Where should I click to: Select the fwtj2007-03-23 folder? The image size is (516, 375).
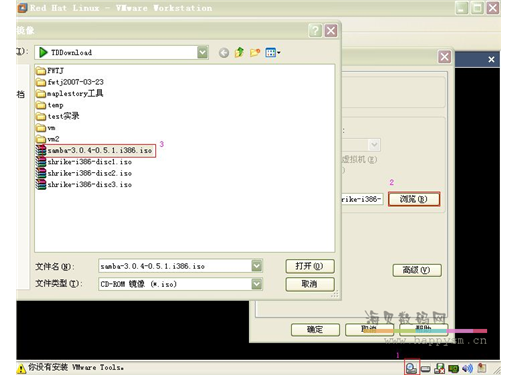(70, 82)
